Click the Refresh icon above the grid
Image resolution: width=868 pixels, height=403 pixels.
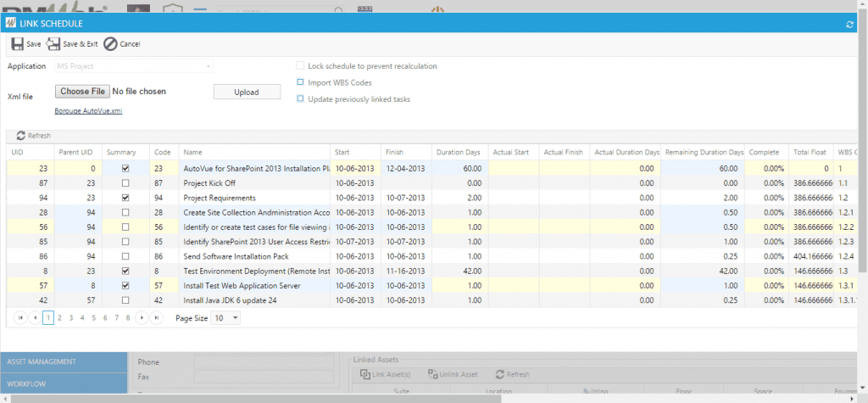[20, 136]
